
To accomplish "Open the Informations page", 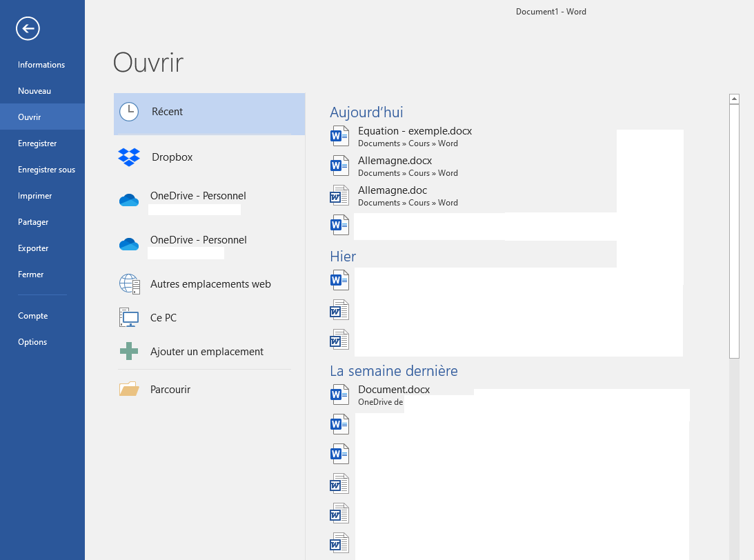I will click(x=41, y=64).
